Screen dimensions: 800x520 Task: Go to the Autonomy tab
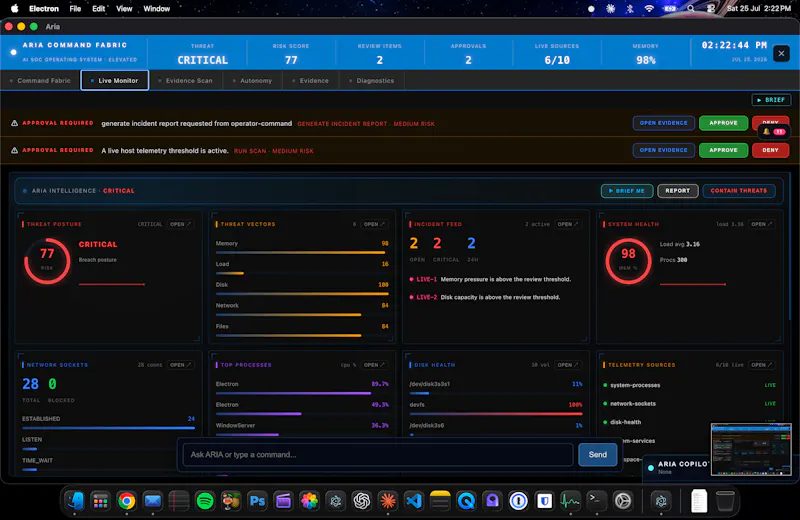(253, 81)
